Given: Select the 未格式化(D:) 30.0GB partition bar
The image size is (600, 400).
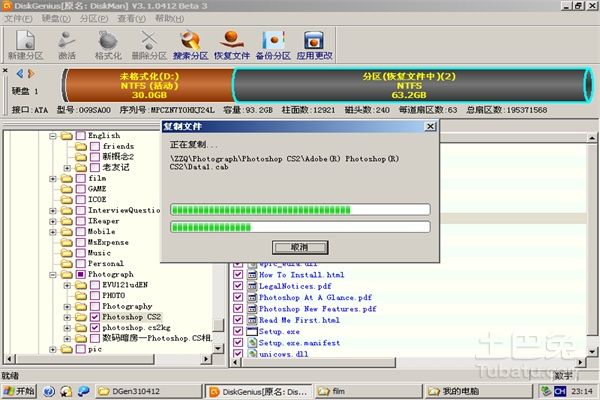Looking at the screenshot, I should tap(148, 85).
